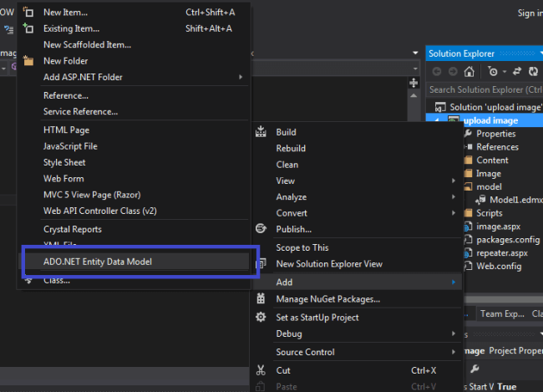Click the New Folder icon
Viewport: 543px width, 392px height.
click(x=28, y=61)
